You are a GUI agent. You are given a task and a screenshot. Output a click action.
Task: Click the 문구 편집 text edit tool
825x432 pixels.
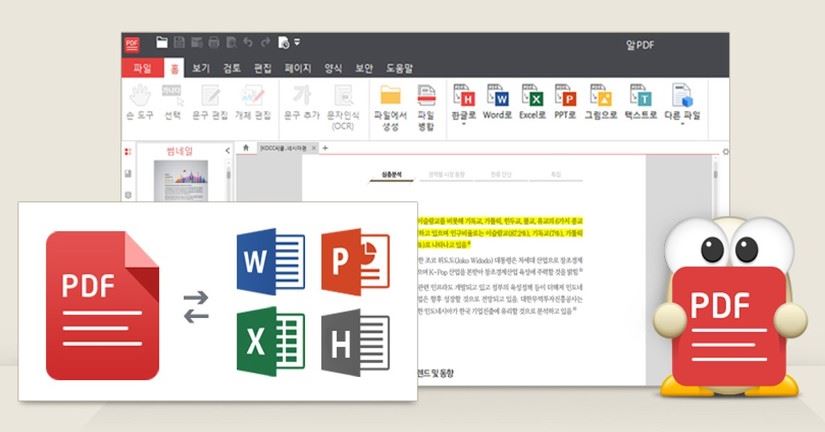(210, 103)
